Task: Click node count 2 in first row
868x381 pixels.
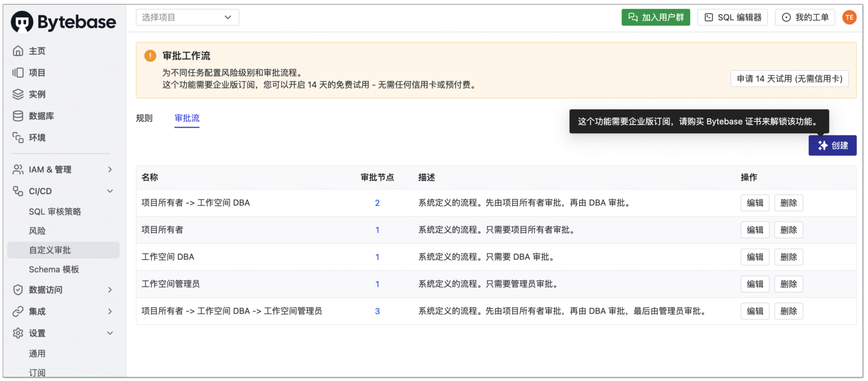Action: pos(377,203)
